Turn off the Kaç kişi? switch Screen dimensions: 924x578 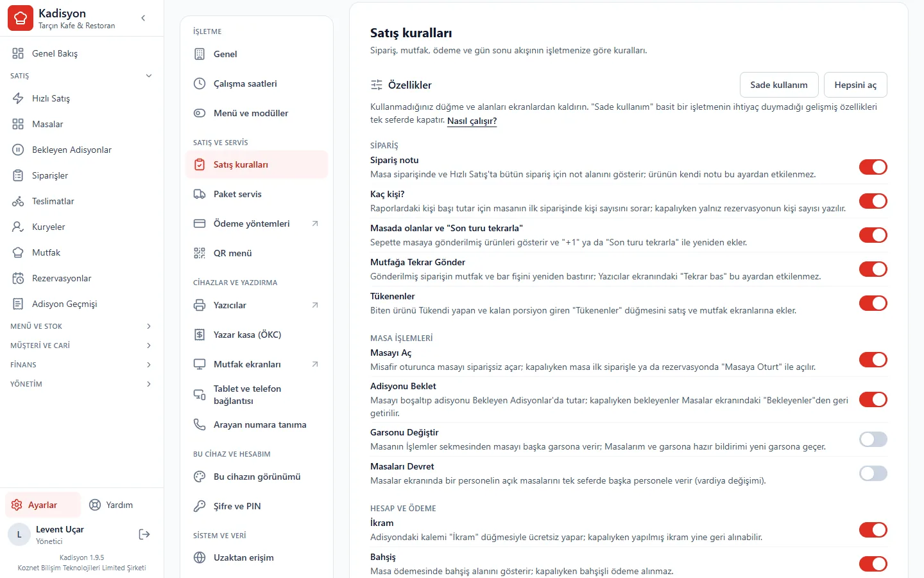873,201
